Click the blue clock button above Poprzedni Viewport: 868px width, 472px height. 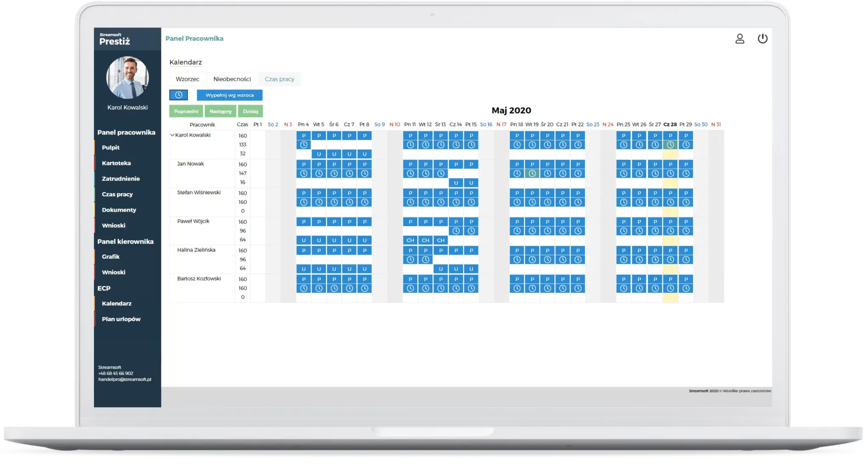178,95
